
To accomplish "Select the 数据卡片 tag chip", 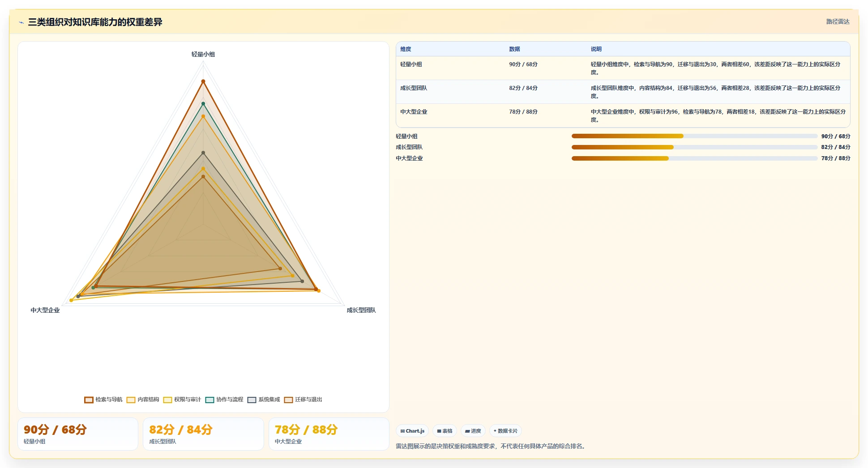I will pos(505,431).
